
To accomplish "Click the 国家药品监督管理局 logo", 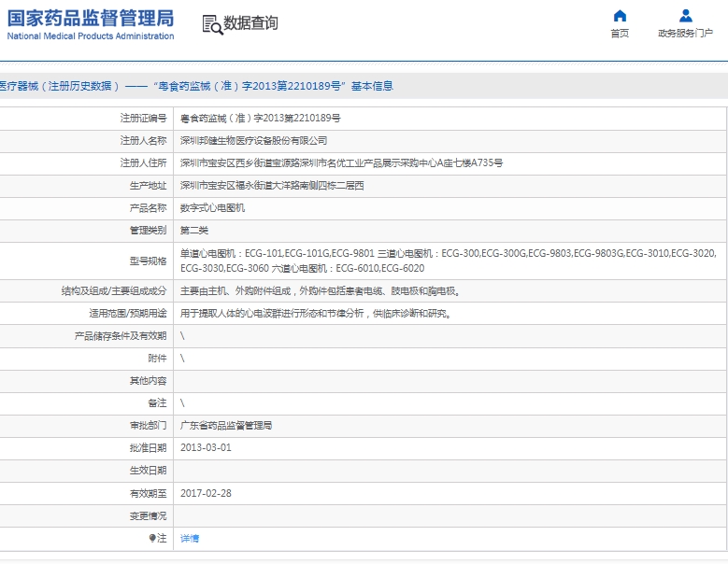I will [x=91, y=19].
